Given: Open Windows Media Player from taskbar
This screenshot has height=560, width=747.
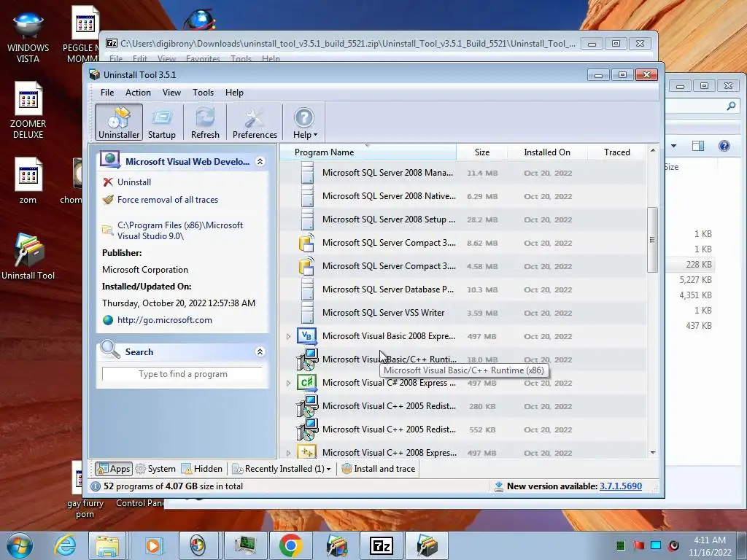Looking at the screenshot, I should click(153, 545).
